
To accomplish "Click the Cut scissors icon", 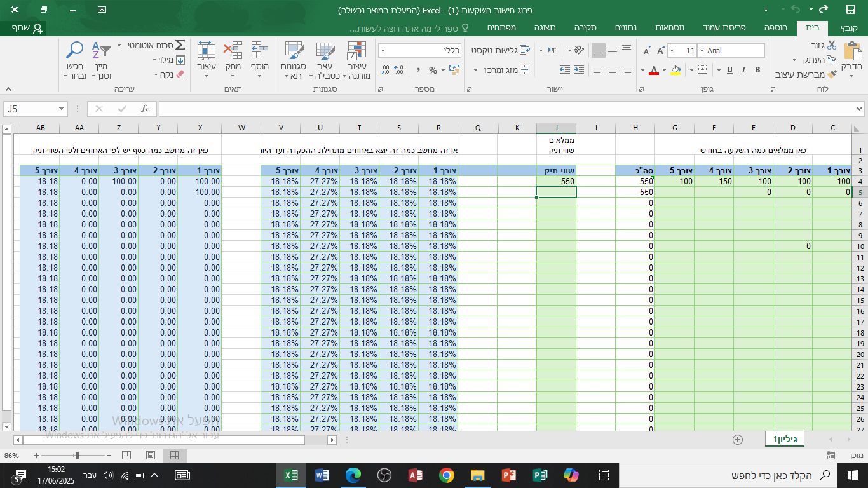I will [832, 45].
